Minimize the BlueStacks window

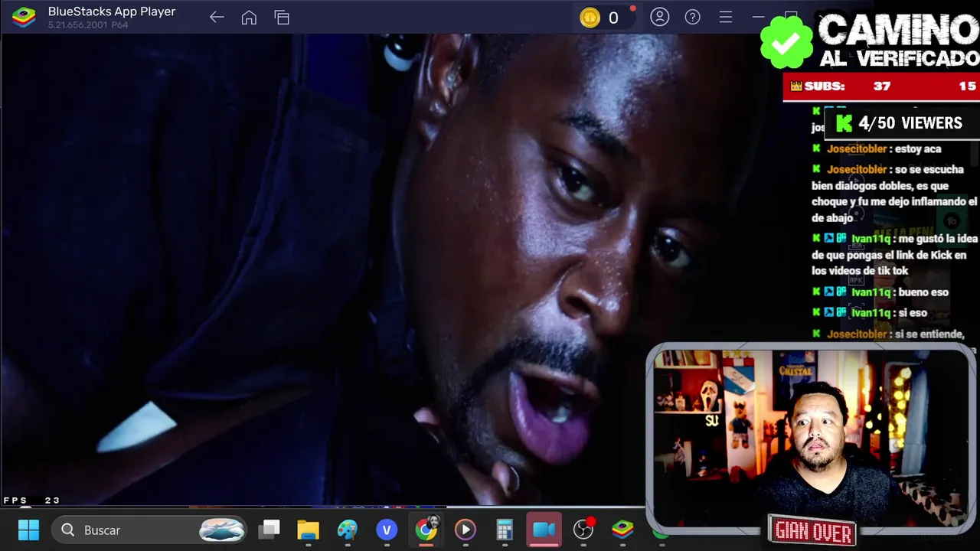coord(758,17)
